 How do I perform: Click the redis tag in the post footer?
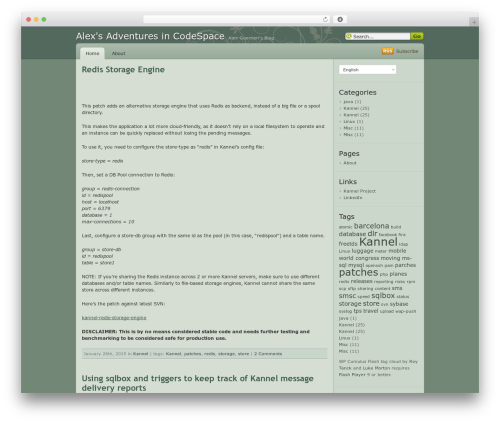pyautogui.click(x=209, y=354)
